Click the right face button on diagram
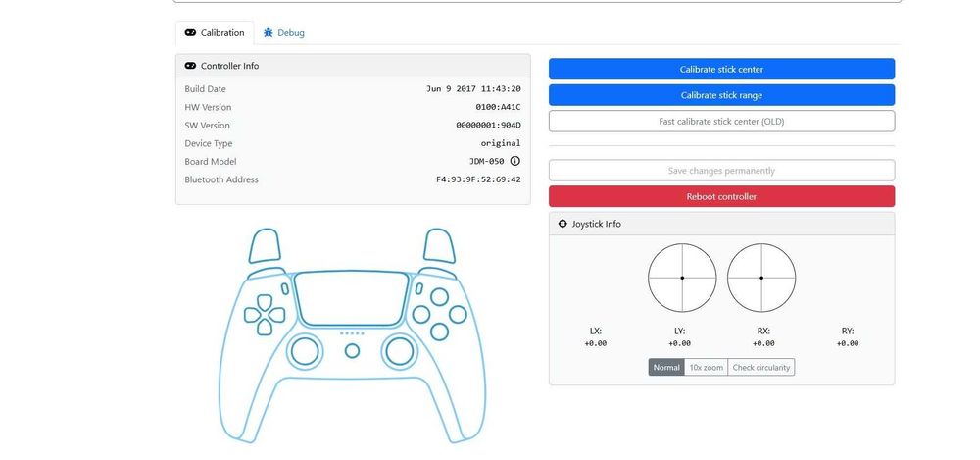Image resolution: width=980 pixels, height=460 pixels. (458, 314)
